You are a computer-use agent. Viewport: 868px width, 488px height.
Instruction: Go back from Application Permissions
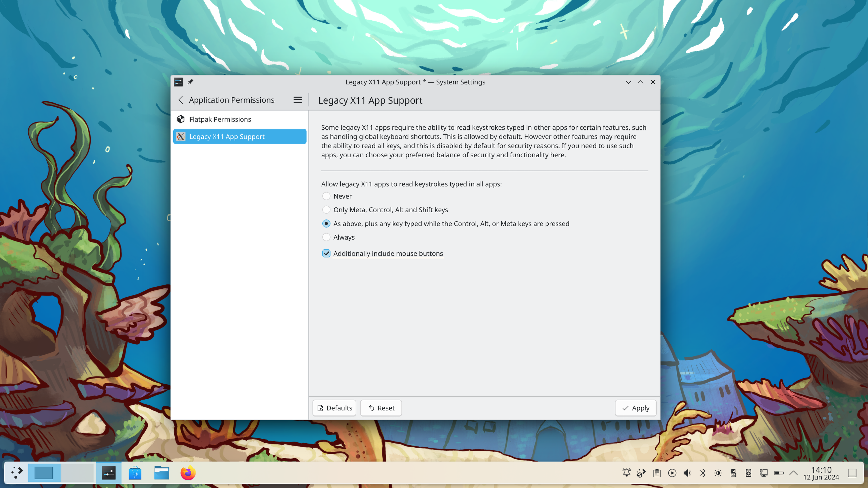(x=181, y=100)
